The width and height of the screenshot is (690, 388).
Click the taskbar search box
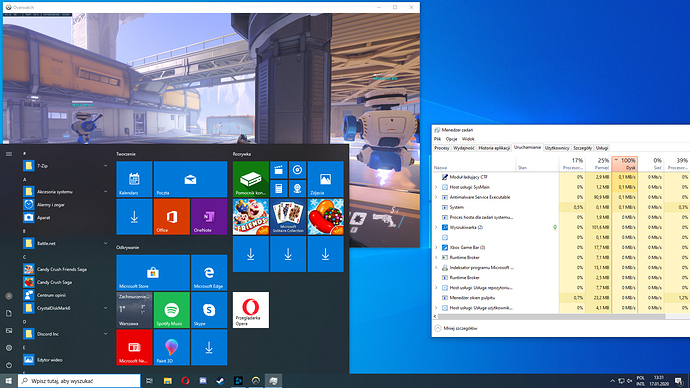[79, 381]
